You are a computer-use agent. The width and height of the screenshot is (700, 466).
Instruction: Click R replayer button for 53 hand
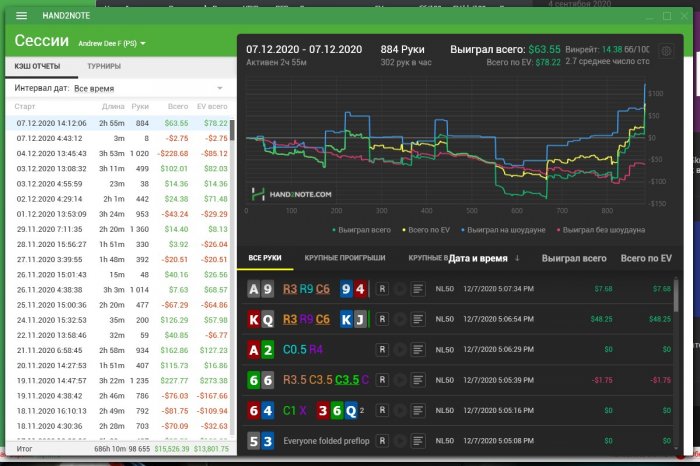click(x=382, y=441)
